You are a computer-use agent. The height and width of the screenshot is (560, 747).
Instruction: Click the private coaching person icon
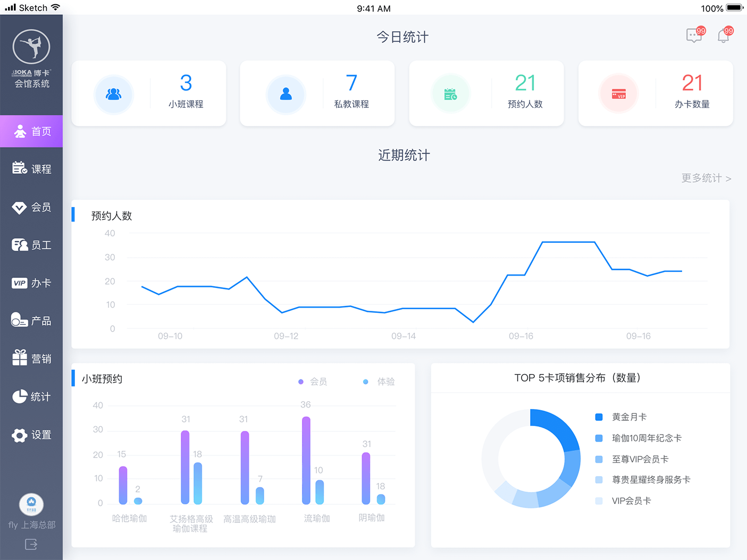tap(286, 94)
